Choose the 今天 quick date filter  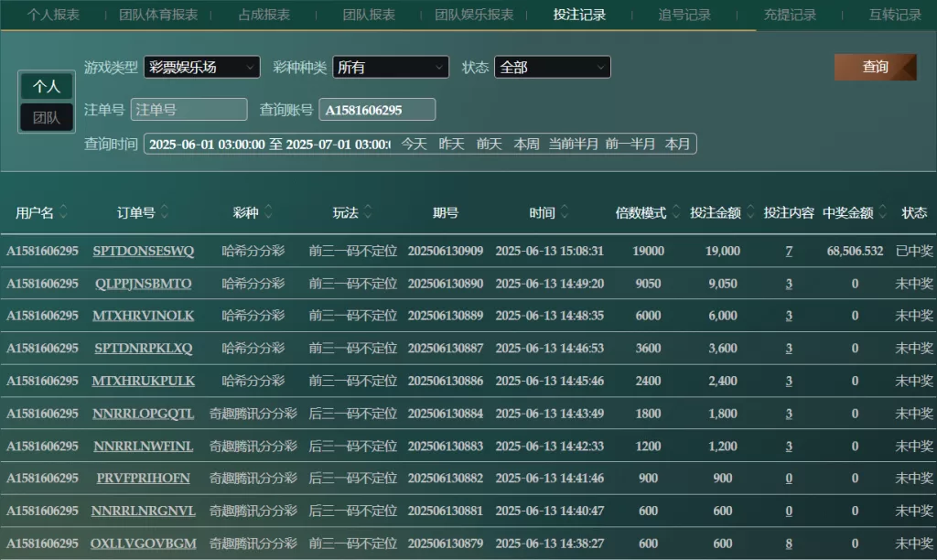pos(414,144)
